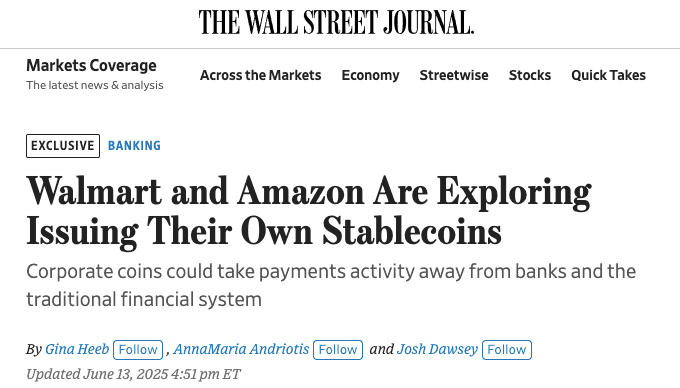The image size is (680, 388).
Task: Select Streetwise in the navigation bar
Action: click(x=454, y=75)
